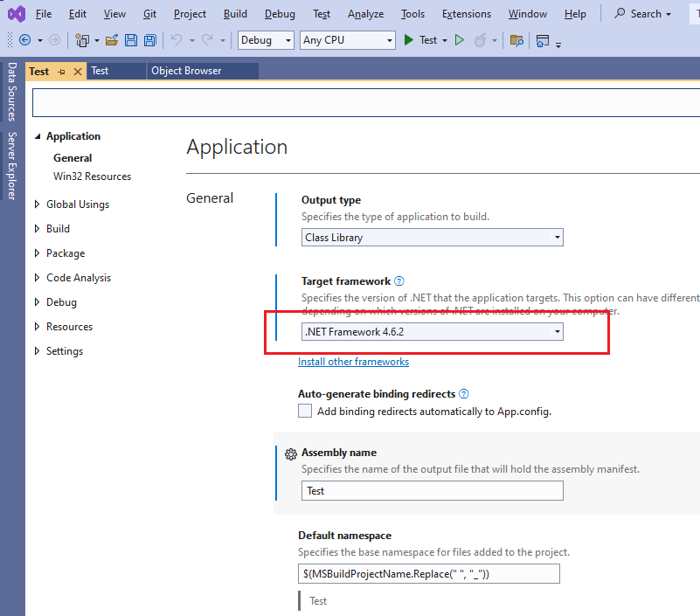Click the Install other frameworks link
This screenshot has height=616, width=700.
[353, 362]
